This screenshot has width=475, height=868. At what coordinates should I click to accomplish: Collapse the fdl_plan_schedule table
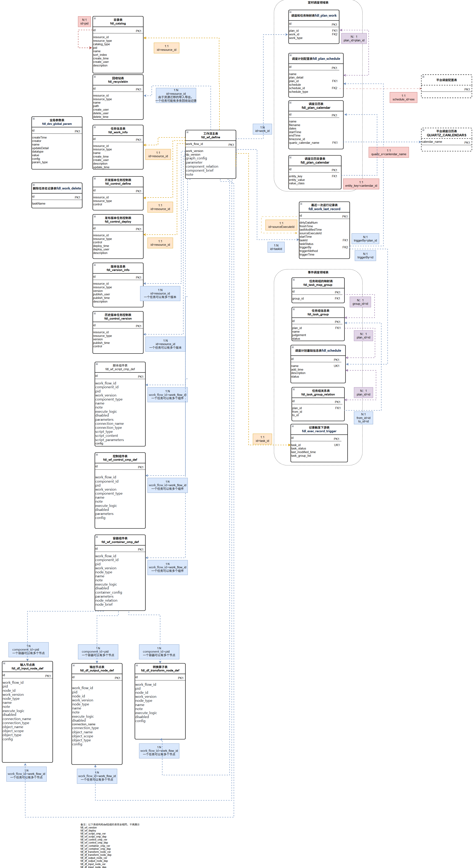[290, 55]
